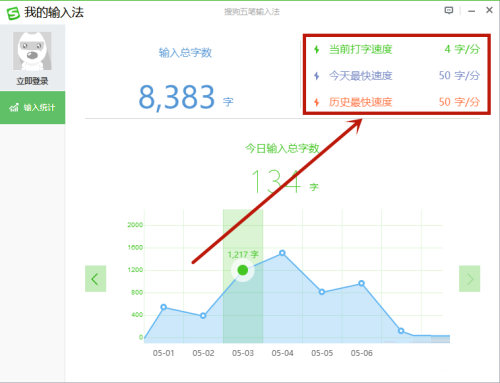Click the dog avatar picture
The width and height of the screenshot is (500, 383).
[x=32, y=51]
